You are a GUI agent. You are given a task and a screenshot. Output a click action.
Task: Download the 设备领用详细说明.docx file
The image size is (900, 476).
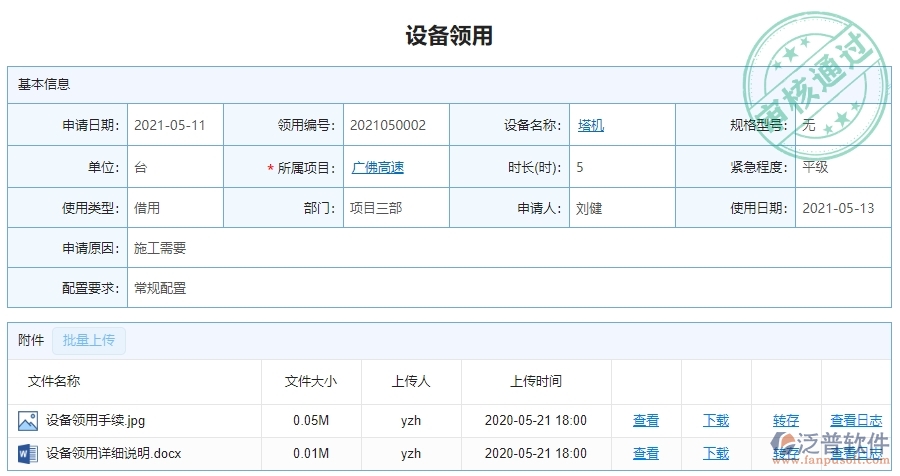click(x=716, y=454)
